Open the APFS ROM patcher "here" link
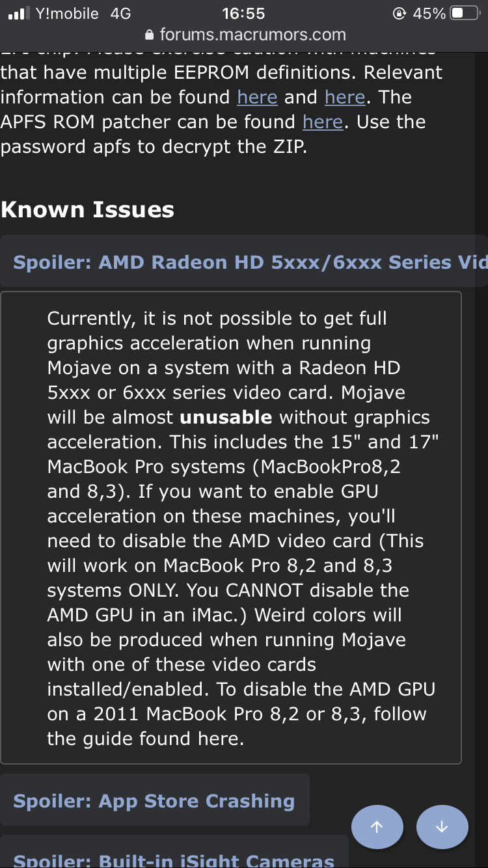The width and height of the screenshot is (488, 868). point(323,122)
